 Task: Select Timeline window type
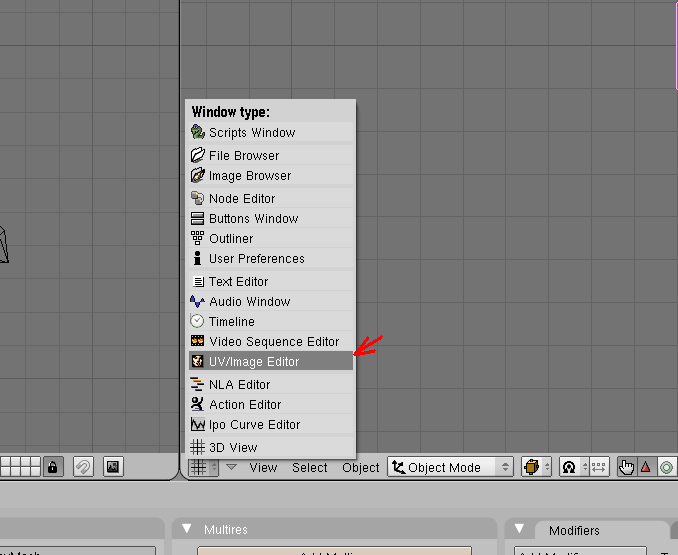[x=271, y=321]
